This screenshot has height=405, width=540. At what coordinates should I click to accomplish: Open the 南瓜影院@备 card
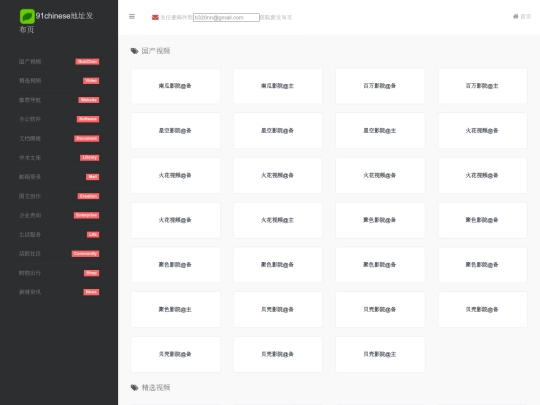click(175, 86)
